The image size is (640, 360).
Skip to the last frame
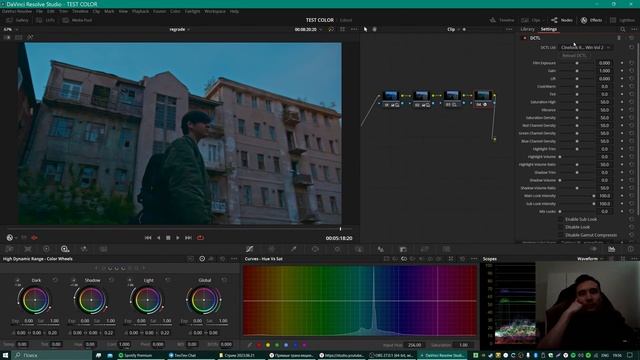pos(188,238)
